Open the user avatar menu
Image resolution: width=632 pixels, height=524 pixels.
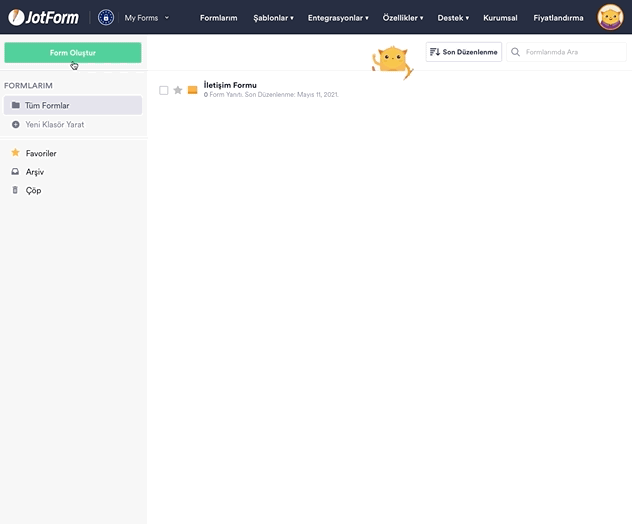click(x=610, y=17)
